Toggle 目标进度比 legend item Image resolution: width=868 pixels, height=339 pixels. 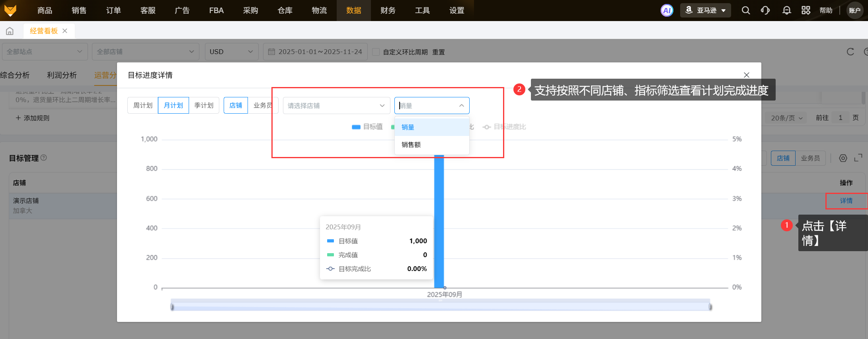click(x=504, y=127)
